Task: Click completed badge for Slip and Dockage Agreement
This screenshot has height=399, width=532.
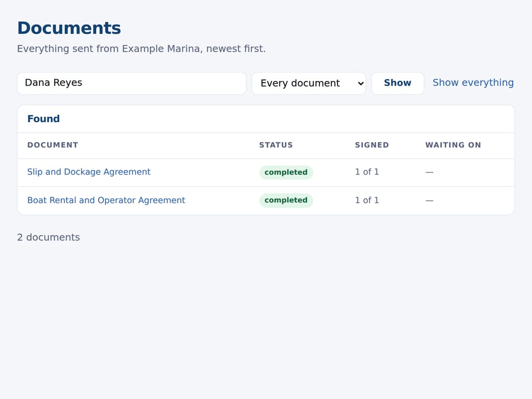Action: click(x=286, y=172)
